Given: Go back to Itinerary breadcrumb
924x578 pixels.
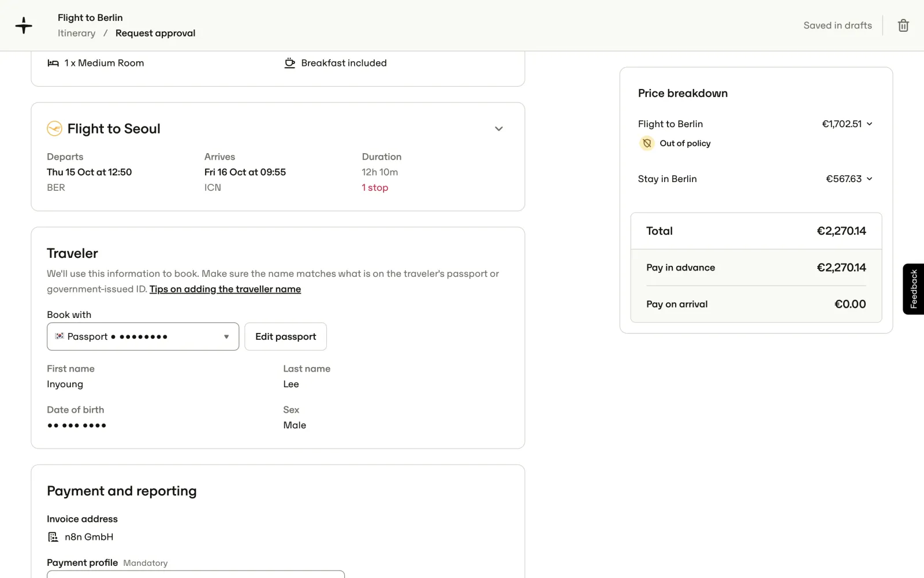Looking at the screenshot, I should coord(76,33).
